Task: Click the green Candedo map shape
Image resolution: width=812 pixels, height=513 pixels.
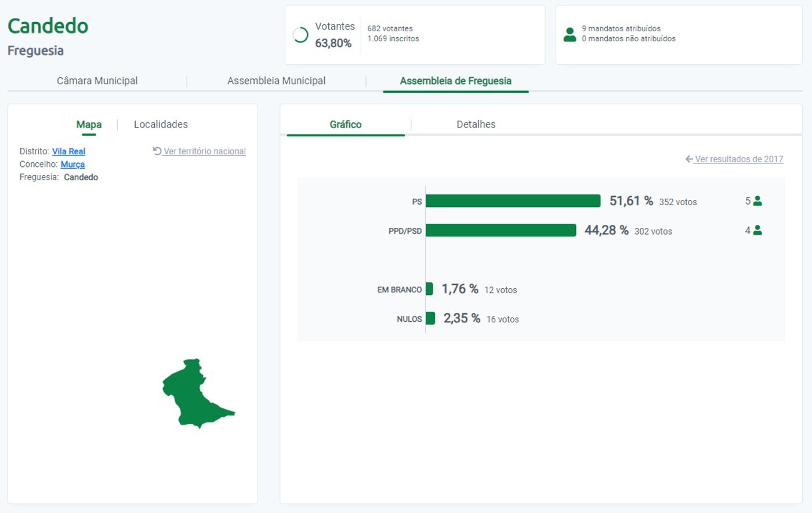Action: click(191, 394)
